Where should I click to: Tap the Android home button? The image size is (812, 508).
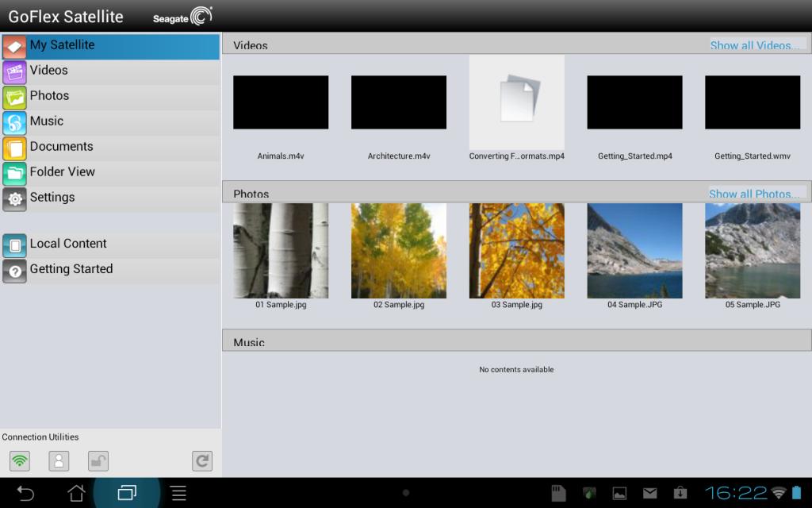76,492
